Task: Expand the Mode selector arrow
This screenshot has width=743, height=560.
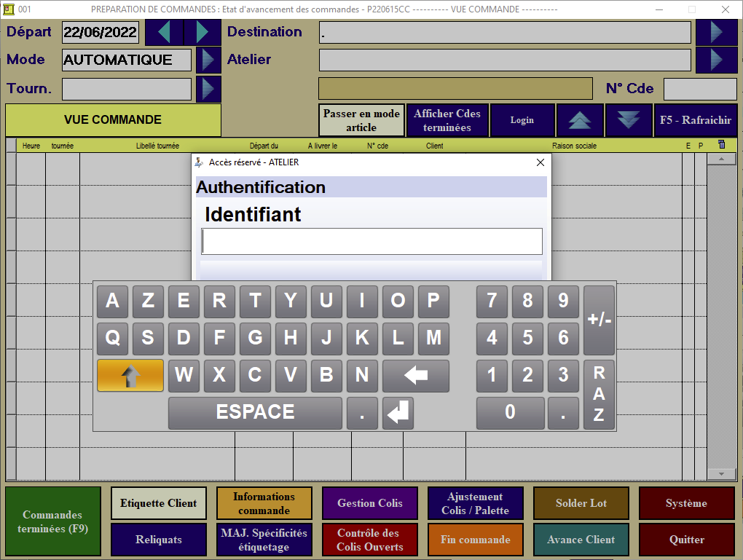Action: pyautogui.click(x=208, y=60)
